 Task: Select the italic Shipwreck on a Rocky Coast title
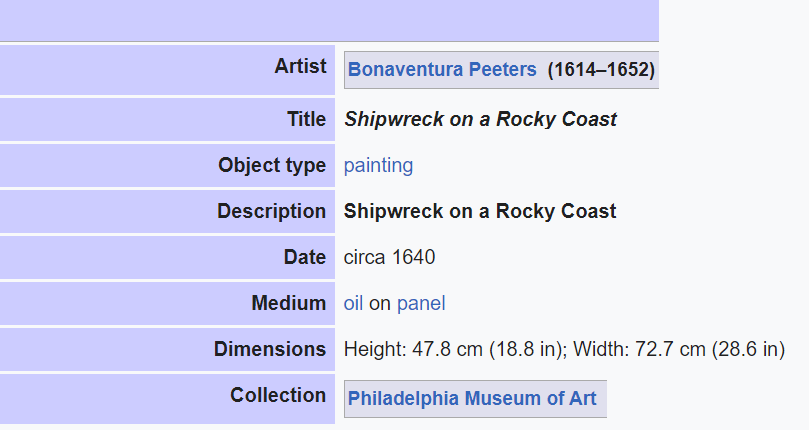480,119
